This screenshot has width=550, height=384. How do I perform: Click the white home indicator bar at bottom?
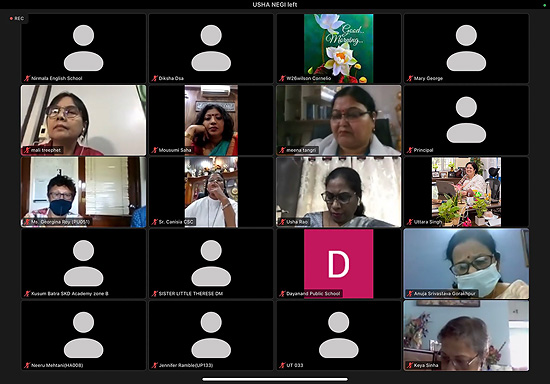(x=275, y=379)
